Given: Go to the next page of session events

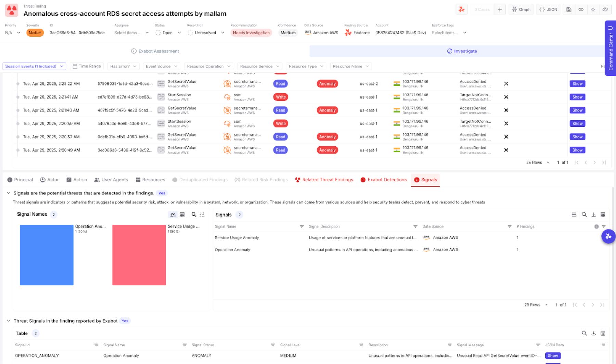Looking at the screenshot, I should pos(595,162).
